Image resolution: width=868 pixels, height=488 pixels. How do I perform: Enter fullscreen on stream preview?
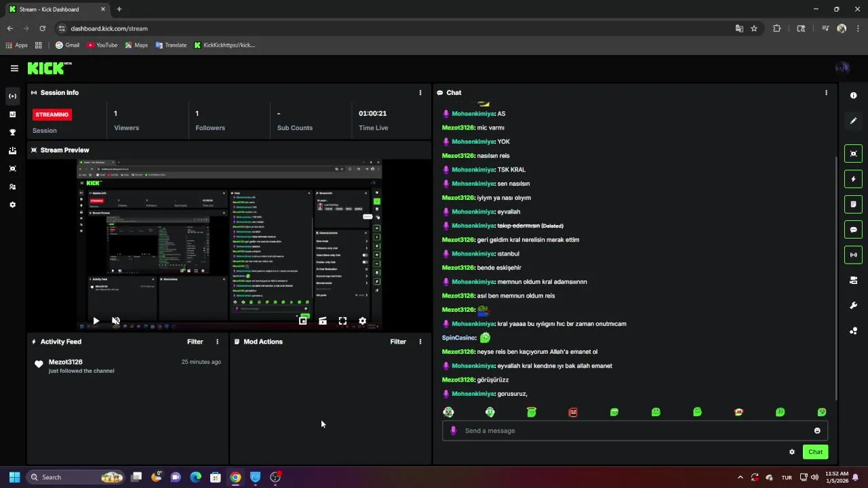click(x=342, y=321)
